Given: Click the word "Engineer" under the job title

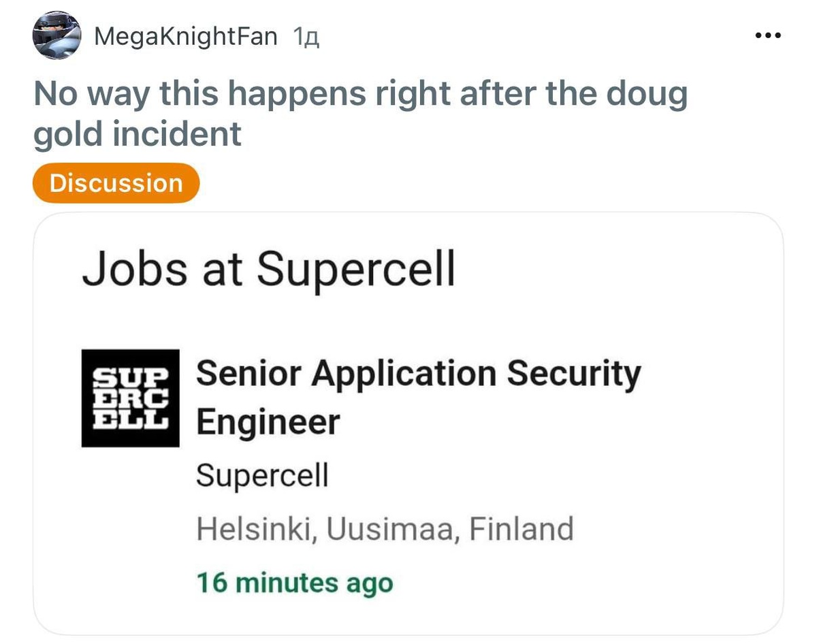Looking at the screenshot, I should (268, 422).
